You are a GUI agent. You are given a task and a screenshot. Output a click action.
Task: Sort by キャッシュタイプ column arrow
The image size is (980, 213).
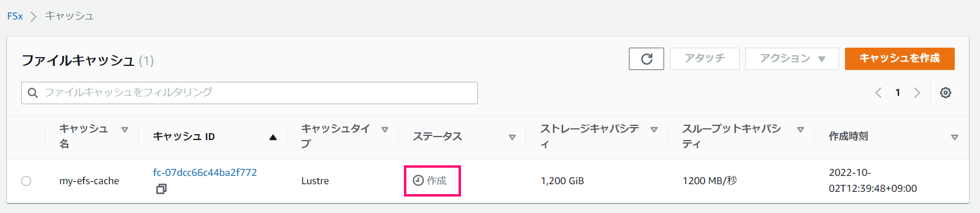pos(385,129)
